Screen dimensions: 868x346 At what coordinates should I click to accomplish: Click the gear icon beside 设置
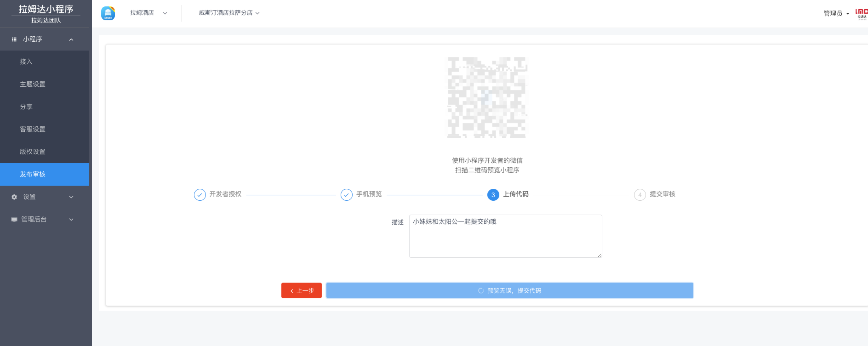[14, 197]
